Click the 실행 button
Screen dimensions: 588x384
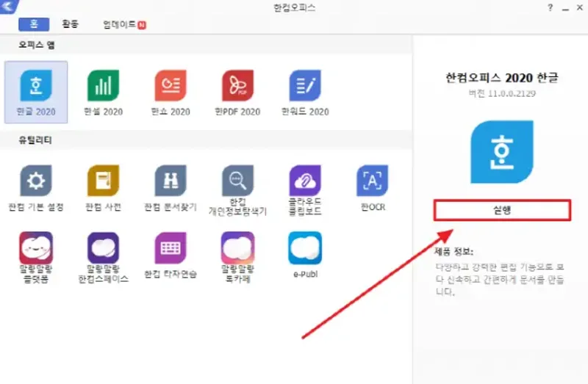click(502, 210)
